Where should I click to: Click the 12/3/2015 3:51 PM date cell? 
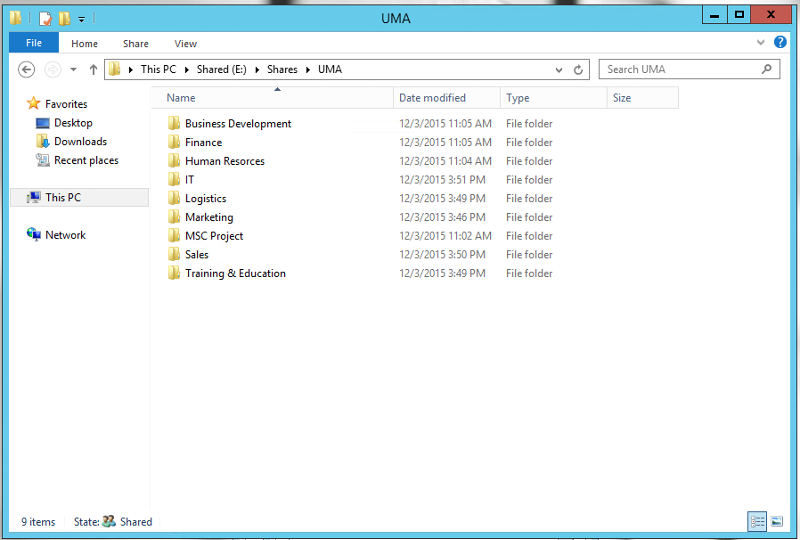click(442, 180)
